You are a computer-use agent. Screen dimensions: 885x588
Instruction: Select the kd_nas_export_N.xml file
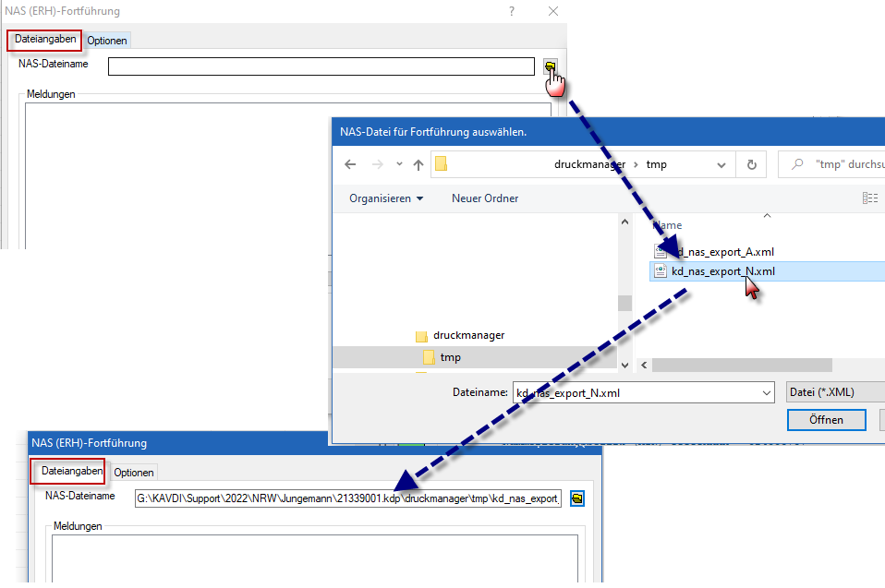(x=721, y=271)
